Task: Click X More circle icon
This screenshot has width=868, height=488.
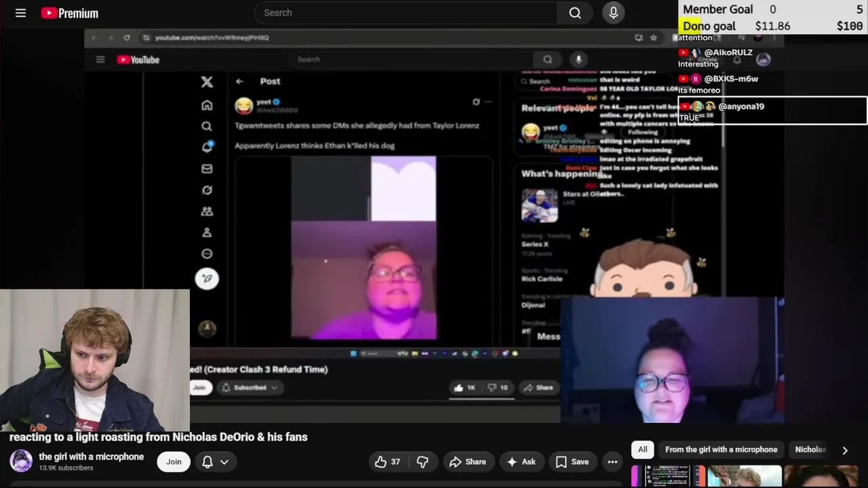Action: pos(207,253)
